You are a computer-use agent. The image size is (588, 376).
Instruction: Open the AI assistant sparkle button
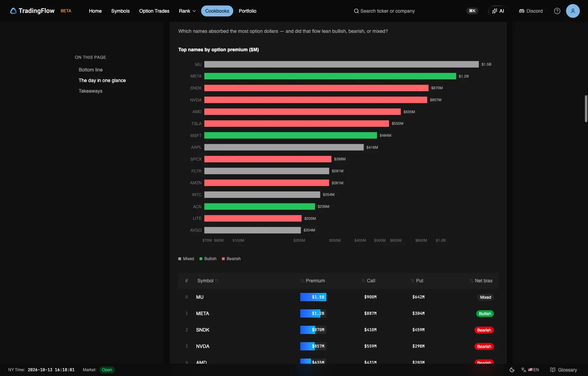(498, 11)
